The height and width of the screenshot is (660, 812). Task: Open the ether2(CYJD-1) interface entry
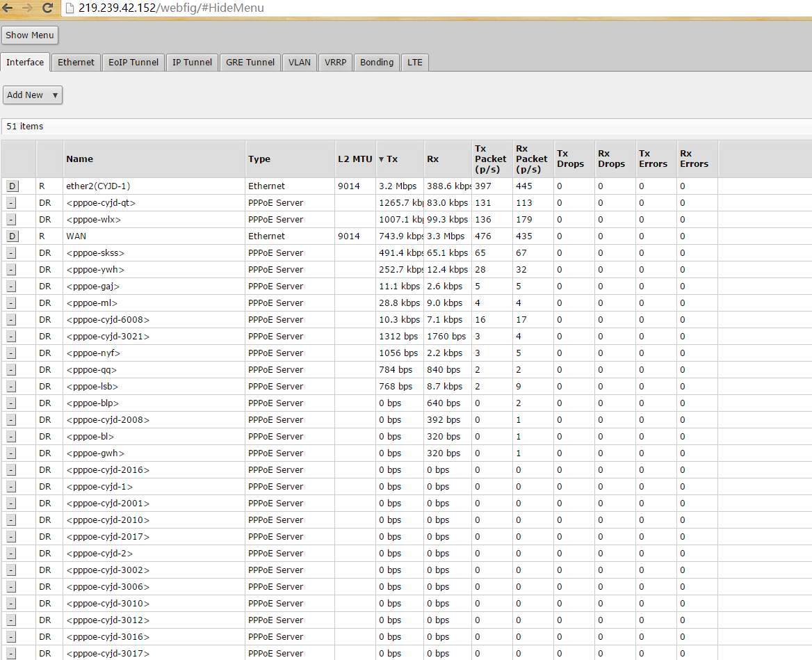click(98, 186)
